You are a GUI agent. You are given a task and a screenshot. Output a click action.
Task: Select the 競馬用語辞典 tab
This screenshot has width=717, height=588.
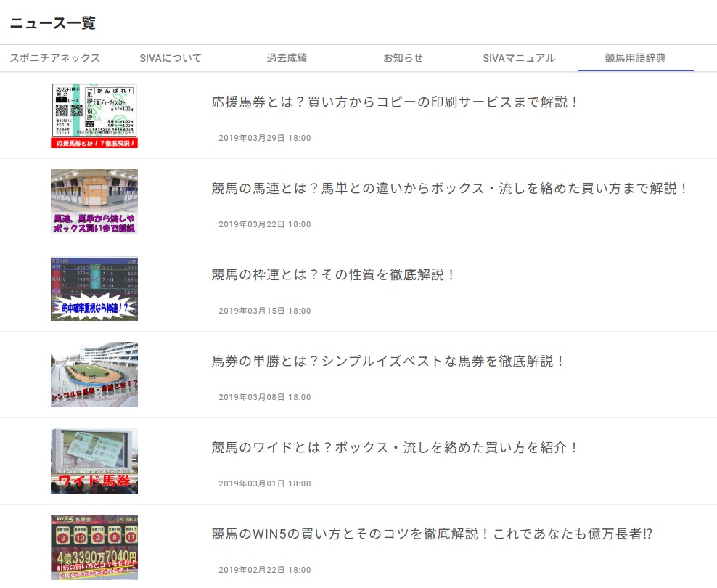tap(635, 58)
